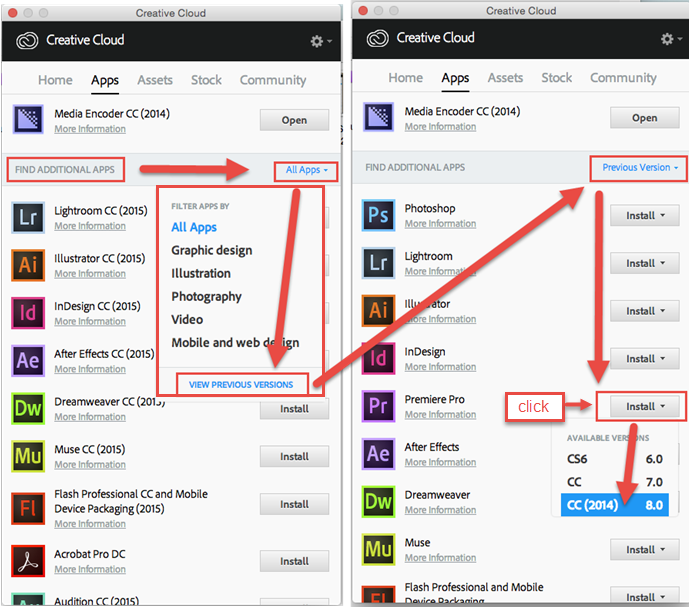Expand Install dropdown for Lightroom in right window
The image size is (689, 607).
tap(645, 263)
